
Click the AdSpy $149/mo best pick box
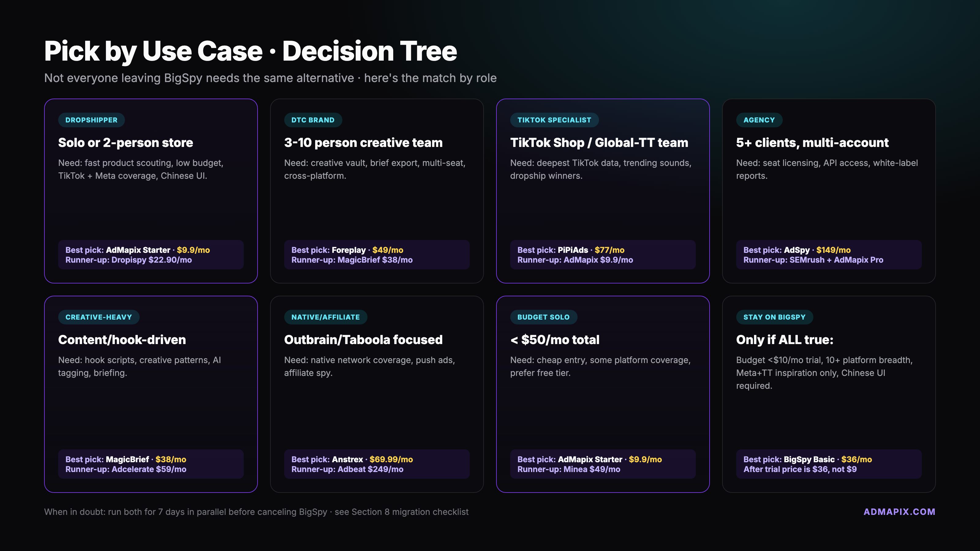point(829,255)
